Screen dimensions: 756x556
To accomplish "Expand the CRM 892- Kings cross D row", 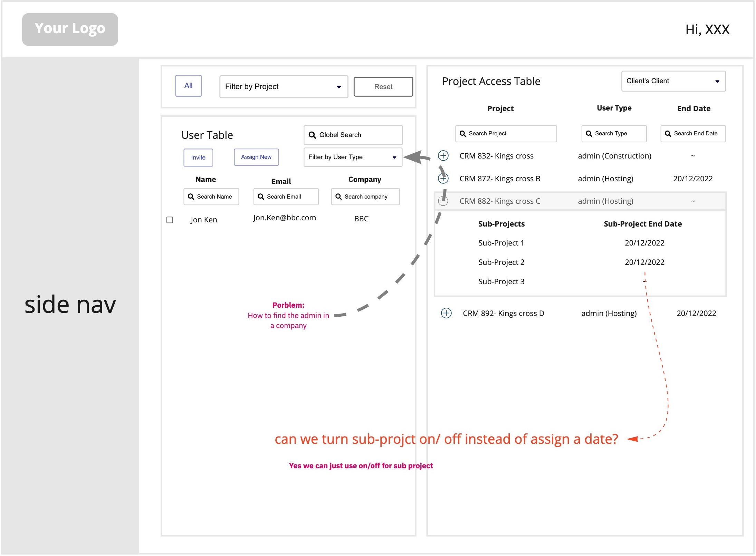I will tap(446, 313).
